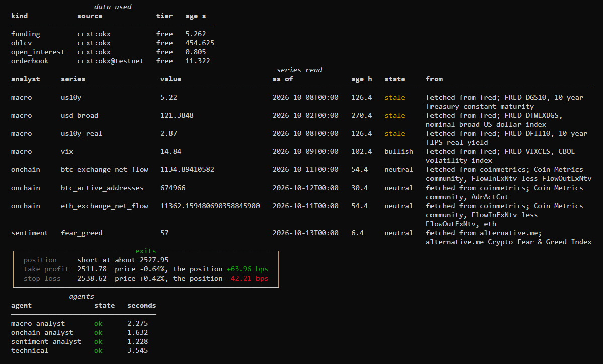Click the macro_analyst agent row
Viewport: 603px width, 364px height.
83,324
